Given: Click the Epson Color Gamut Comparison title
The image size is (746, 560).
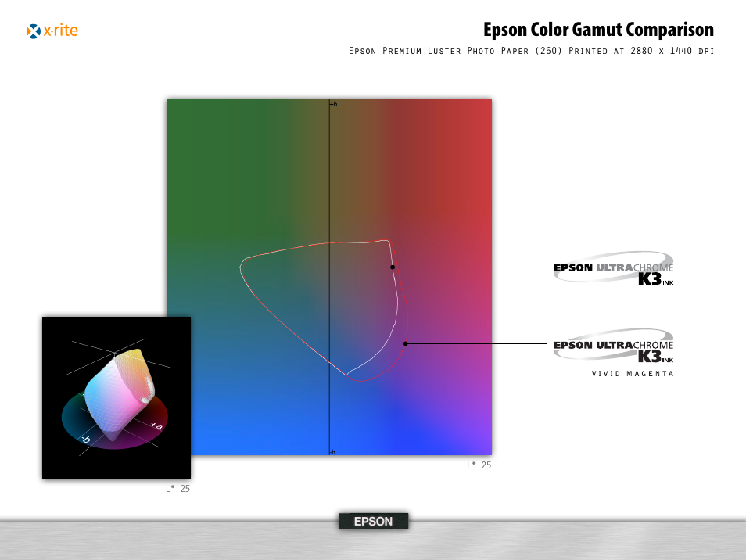Looking at the screenshot, I should pyautogui.click(x=598, y=30).
